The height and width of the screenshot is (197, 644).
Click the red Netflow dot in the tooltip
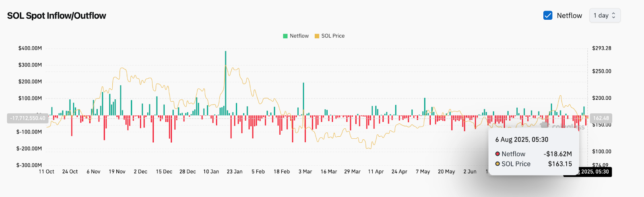click(x=497, y=154)
